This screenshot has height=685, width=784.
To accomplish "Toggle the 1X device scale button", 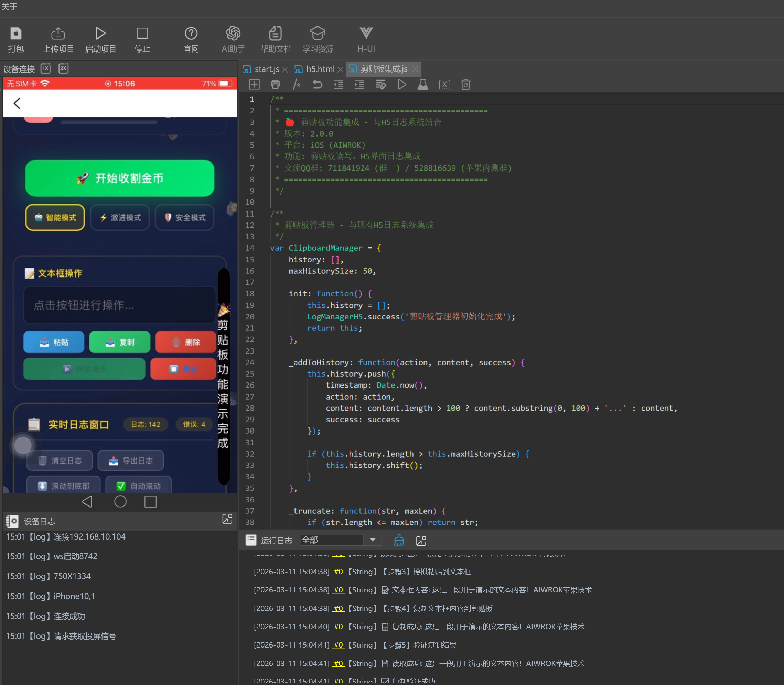I will point(46,68).
